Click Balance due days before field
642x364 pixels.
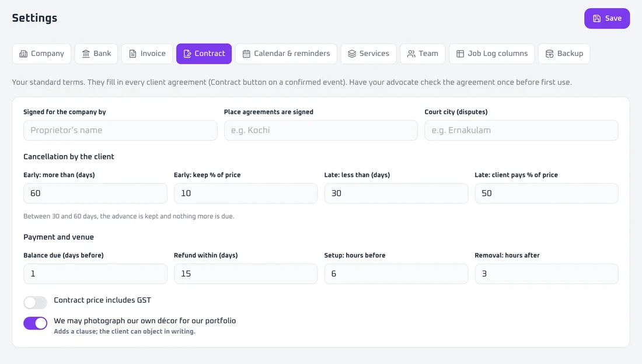coord(95,274)
